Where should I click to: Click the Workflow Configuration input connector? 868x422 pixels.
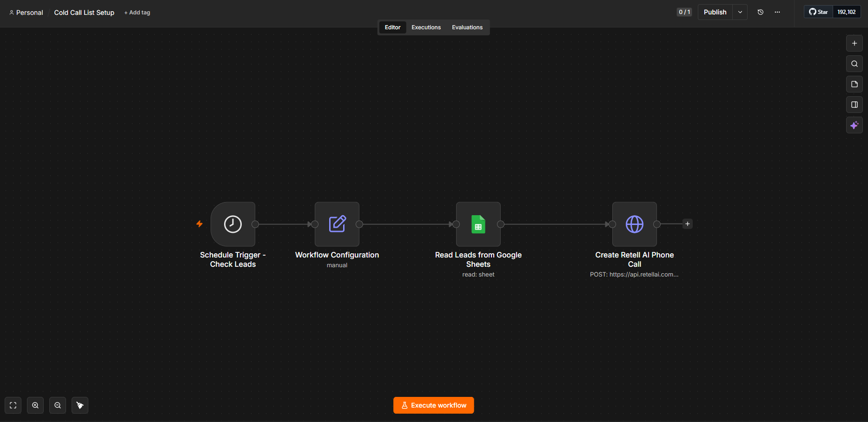tap(315, 224)
